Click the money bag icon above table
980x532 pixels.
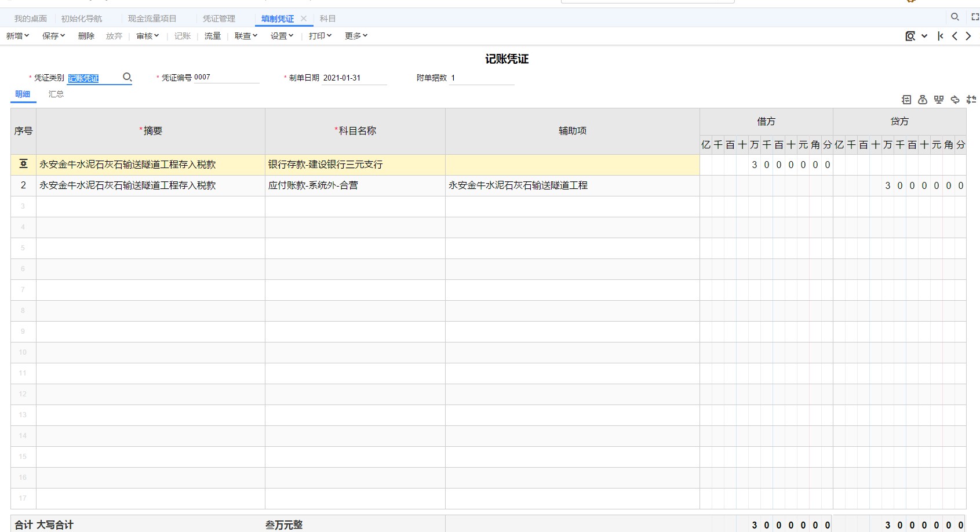[x=923, y=100]
